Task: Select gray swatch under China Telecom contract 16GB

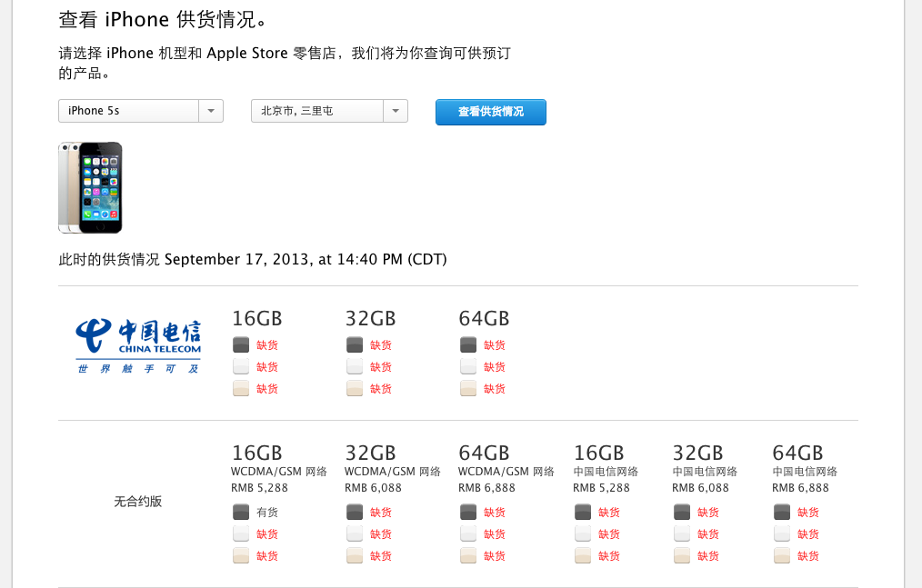Action: [x=241, y=344]
